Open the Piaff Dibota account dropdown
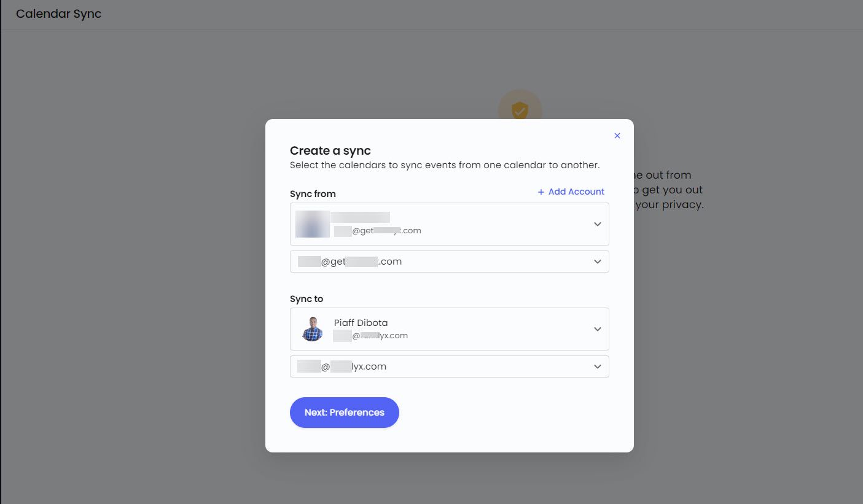 [449, 329]
